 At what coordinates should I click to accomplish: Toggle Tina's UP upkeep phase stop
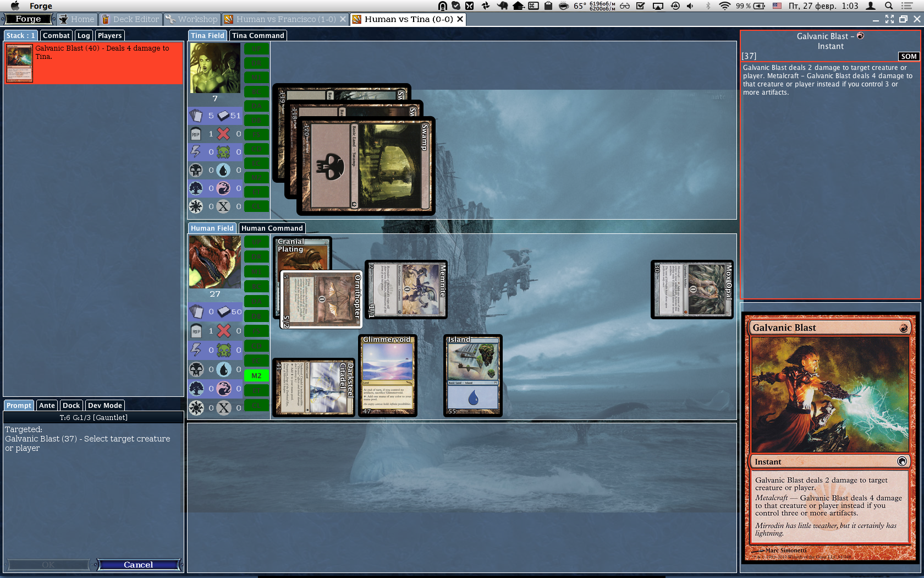click(256, 48)
